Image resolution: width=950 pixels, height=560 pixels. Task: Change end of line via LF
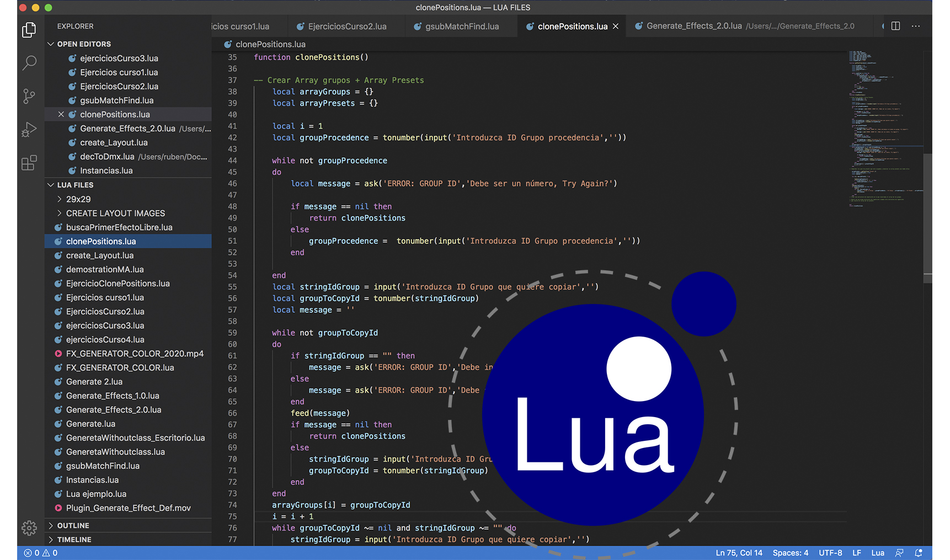coord(856,553)
